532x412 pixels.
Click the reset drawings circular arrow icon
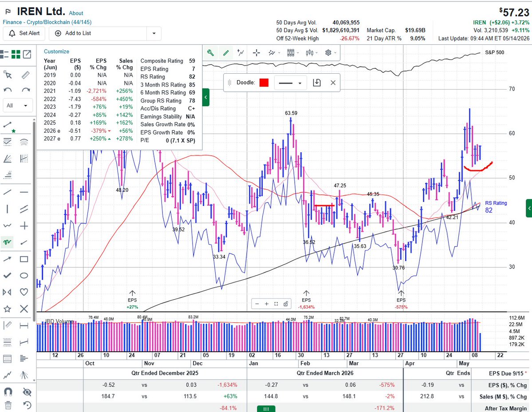[x=27, y=405]
